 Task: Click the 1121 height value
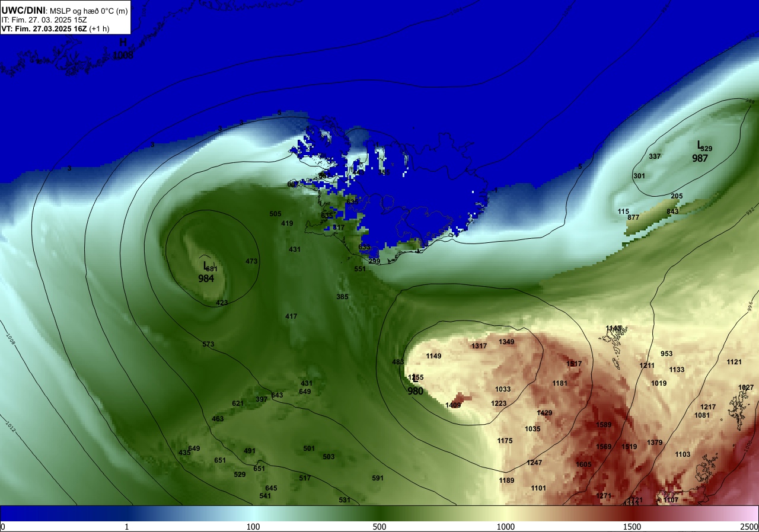pyautogui.click(x=734, y=362)
